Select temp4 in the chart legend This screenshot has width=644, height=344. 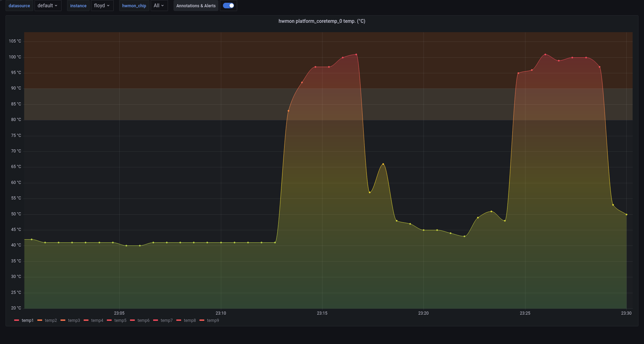pyautogui.click(x=97, y=320)
